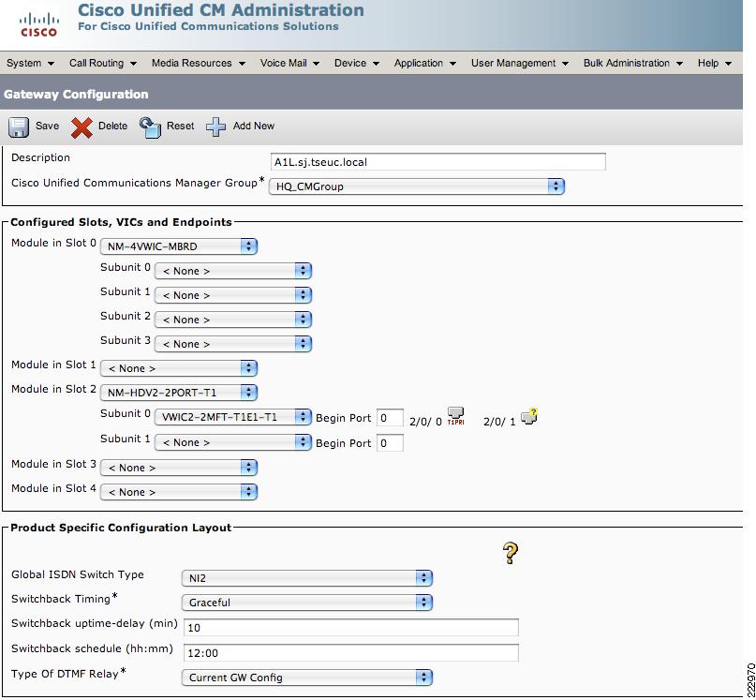Open the System menu
The width and height of the screenshot is (756, 700).
30,63
